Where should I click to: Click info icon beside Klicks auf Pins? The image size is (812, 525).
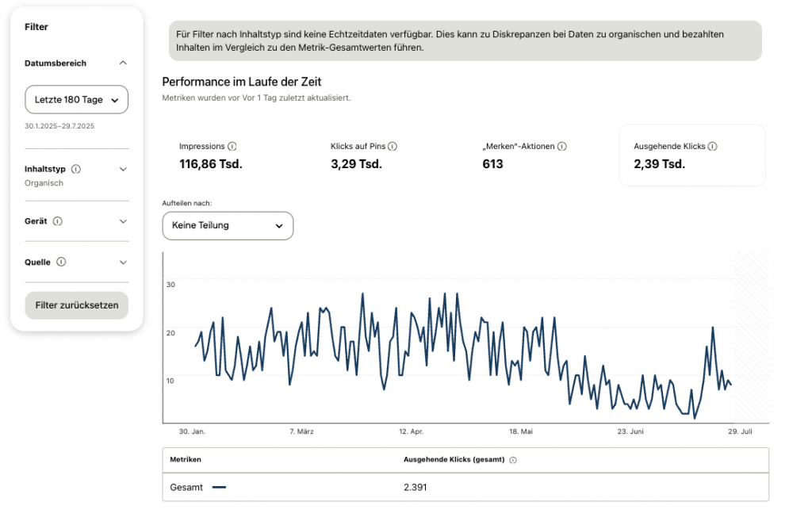393,147
